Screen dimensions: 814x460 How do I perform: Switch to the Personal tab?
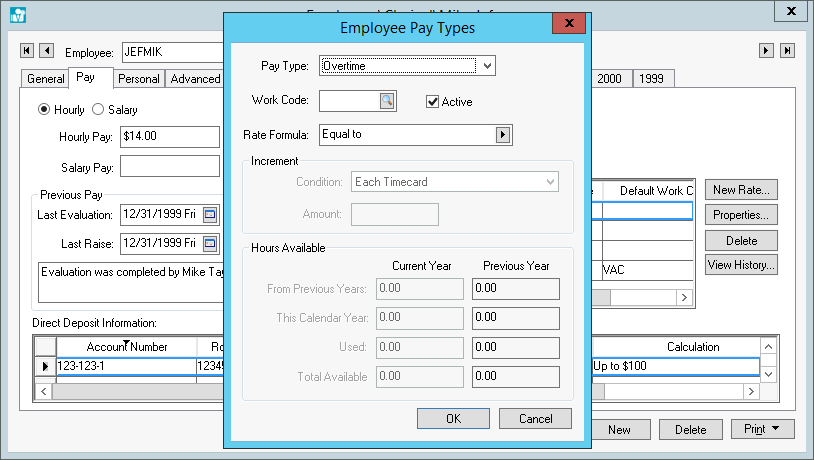[x=138, y=79]
